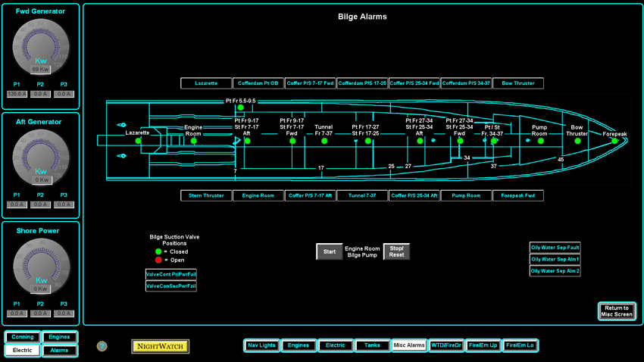Select the Lazarette bilge valve indicator
Screen dimensions: 644x362
[138, 141]
